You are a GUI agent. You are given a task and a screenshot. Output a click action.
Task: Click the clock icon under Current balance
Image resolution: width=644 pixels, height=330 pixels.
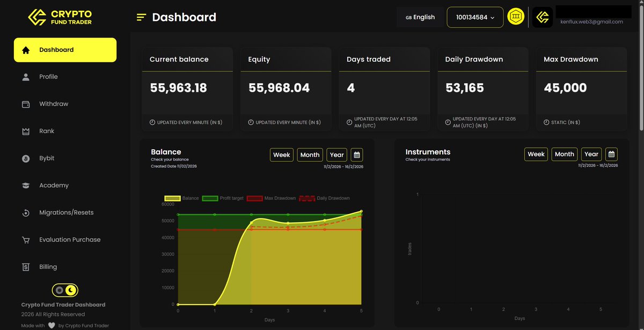point(152,122)
